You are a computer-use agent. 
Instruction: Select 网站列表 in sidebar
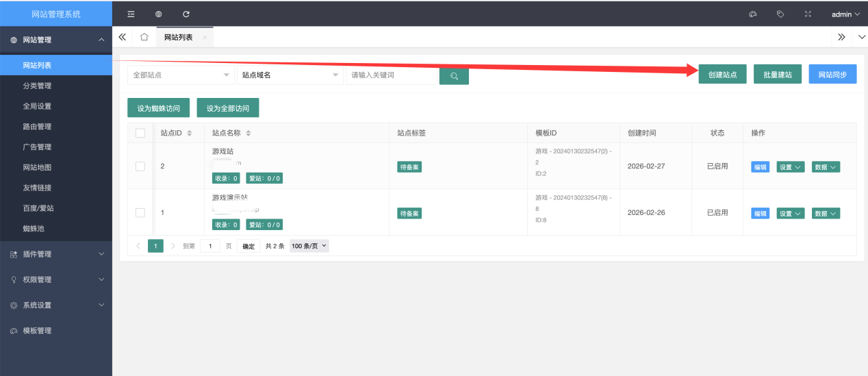tap(56, 65)
